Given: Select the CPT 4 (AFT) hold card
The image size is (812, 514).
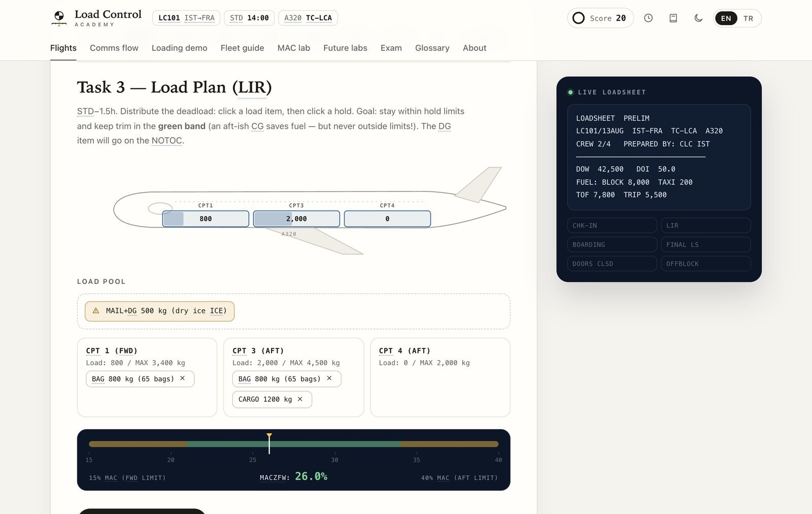Looking at the screenshot, I should (x=441, y=377).
